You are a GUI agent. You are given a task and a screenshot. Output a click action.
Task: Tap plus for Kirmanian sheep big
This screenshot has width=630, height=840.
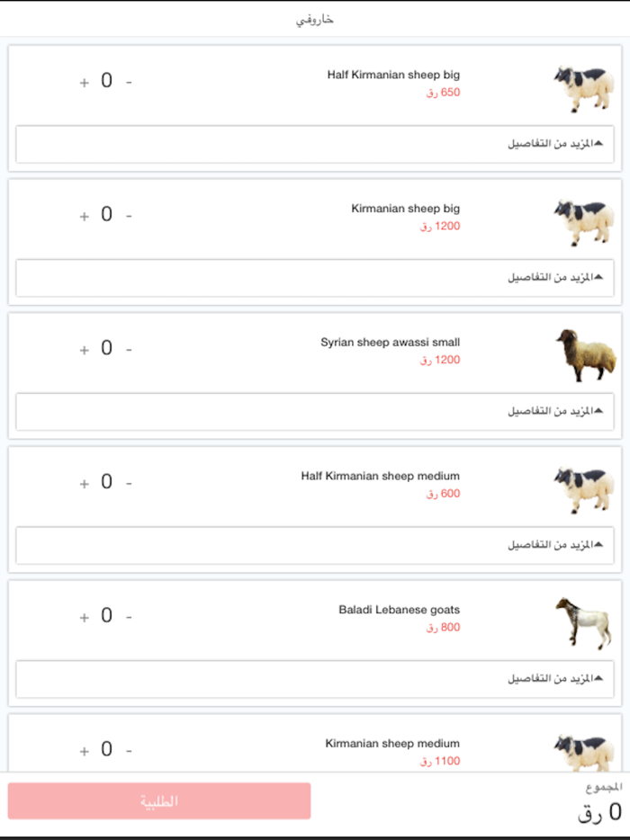tap(85, 217)
